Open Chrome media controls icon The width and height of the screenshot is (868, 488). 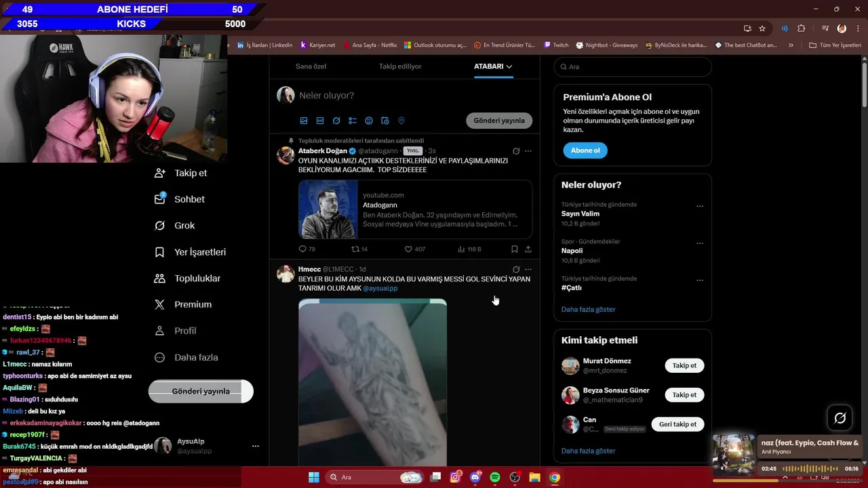pos(825,28)
